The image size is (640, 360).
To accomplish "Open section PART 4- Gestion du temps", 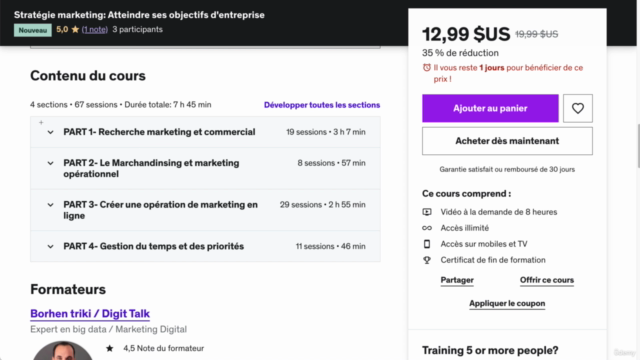I will click(x=205, y=246).
